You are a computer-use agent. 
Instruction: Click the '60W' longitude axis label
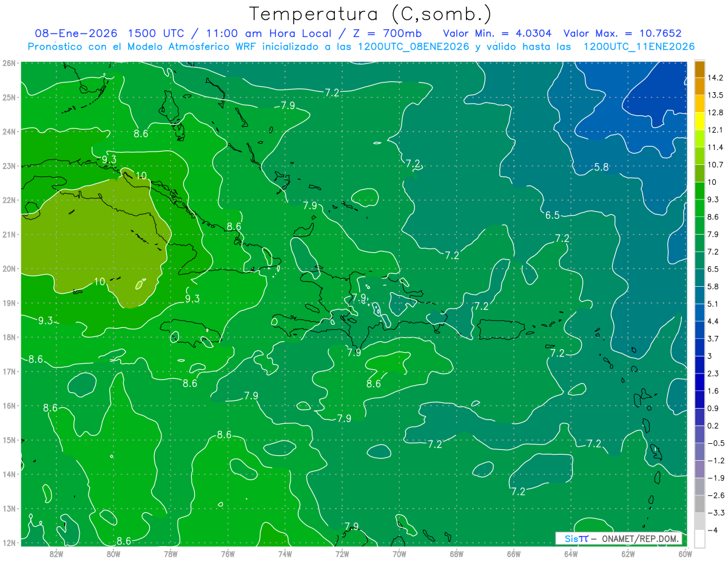pos(685,554)
